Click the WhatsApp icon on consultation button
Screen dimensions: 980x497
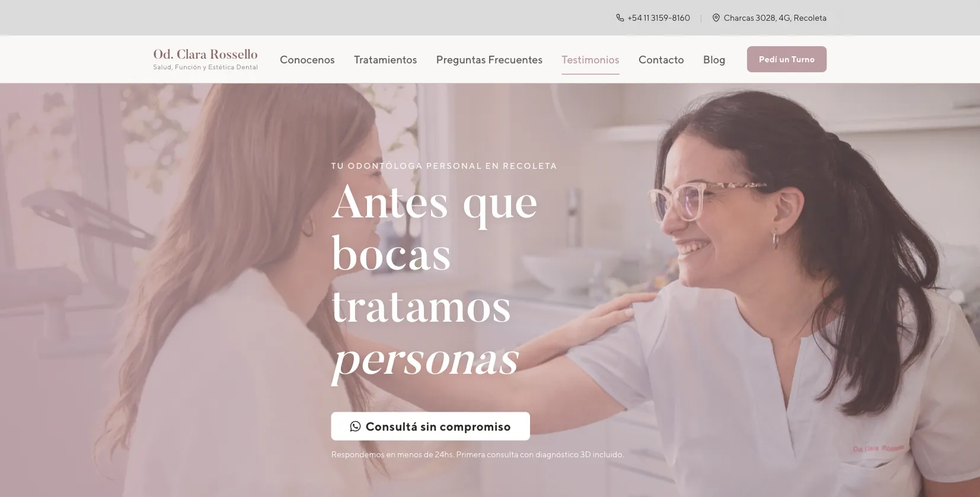pos(355,427)
